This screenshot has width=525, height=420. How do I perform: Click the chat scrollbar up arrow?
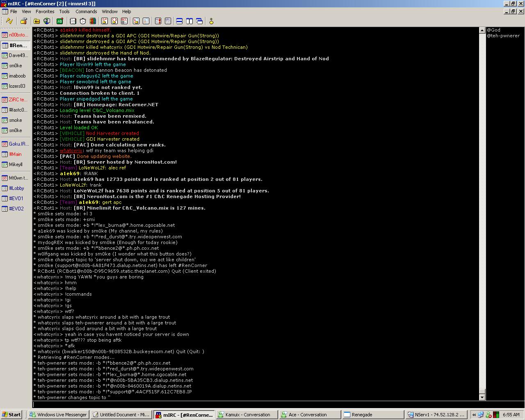click(482, 30)
